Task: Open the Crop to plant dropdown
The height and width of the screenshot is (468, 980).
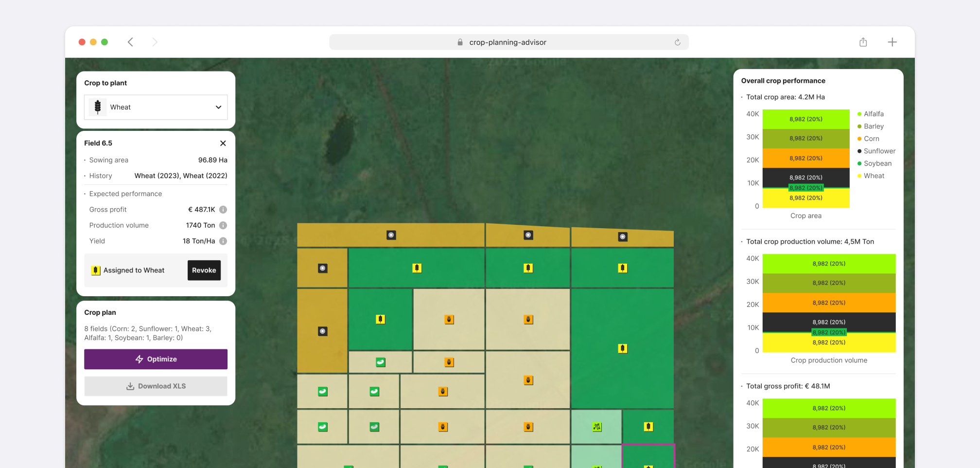Action: (156, 107)
